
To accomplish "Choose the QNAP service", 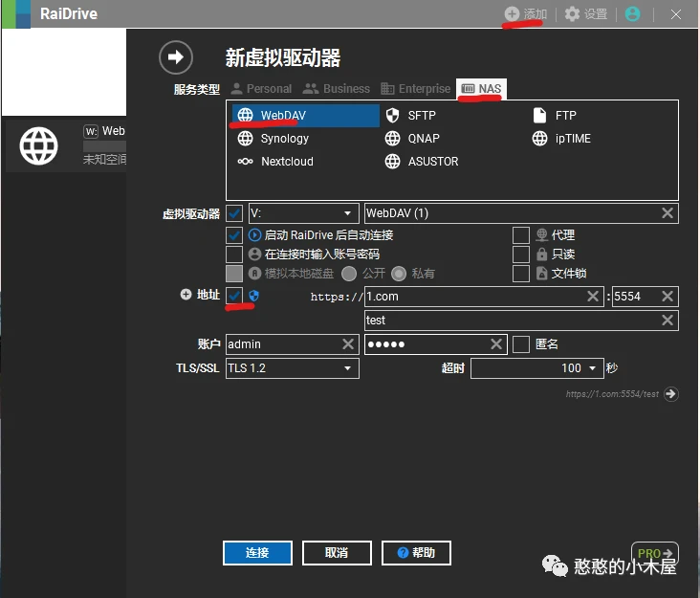I will [412, 139].
